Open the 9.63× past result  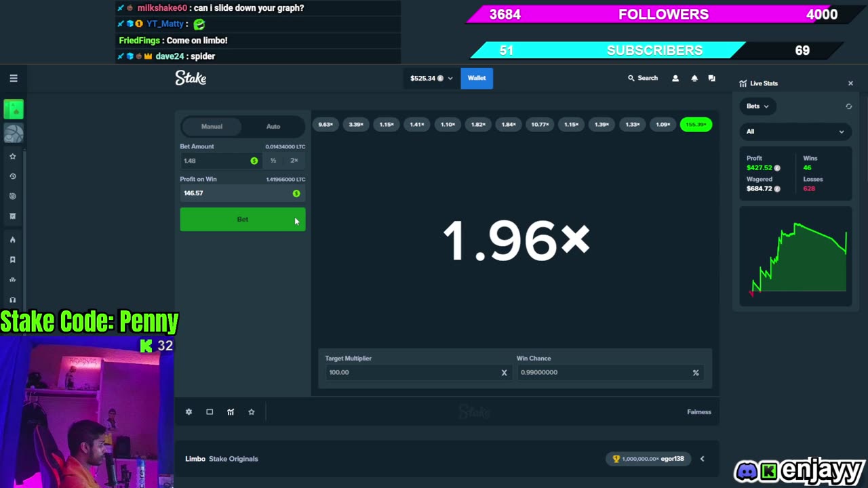(x=325, y=125)
